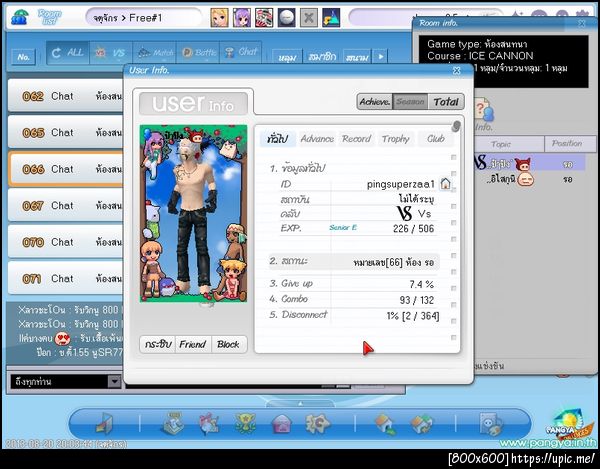Open the shop cash register icon
Viewport: 600px width, 469px height.
click(x=174, y=423)
